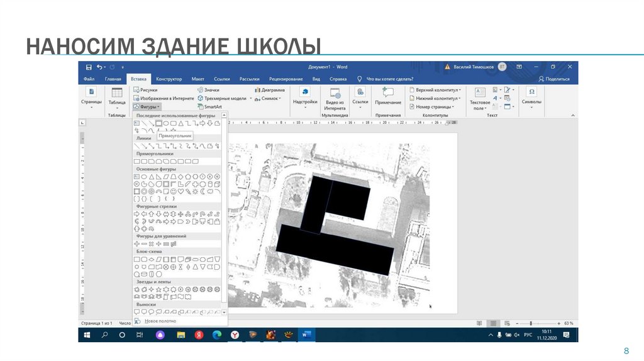Image resolution: width=644 pixels, height=361 pixels.
Task: Select the right arrow shape in Фигурные стрелки
Action: click(x=136, y=214)
